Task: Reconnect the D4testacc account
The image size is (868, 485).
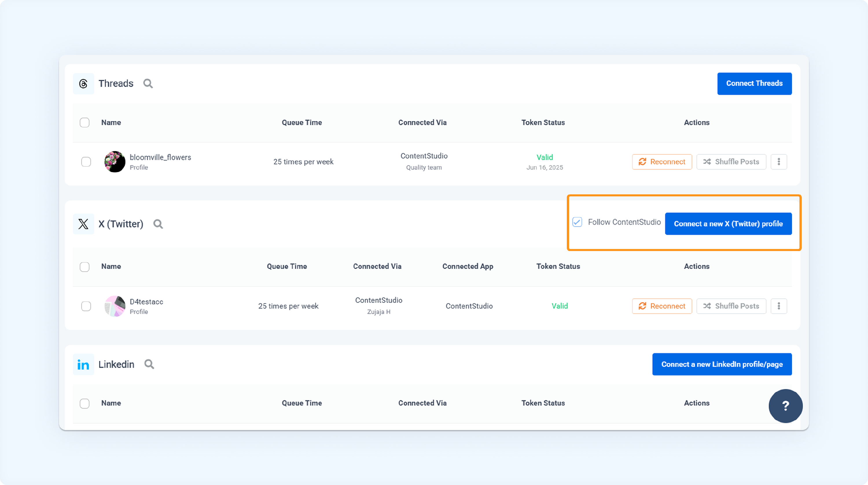Action: 662,306
